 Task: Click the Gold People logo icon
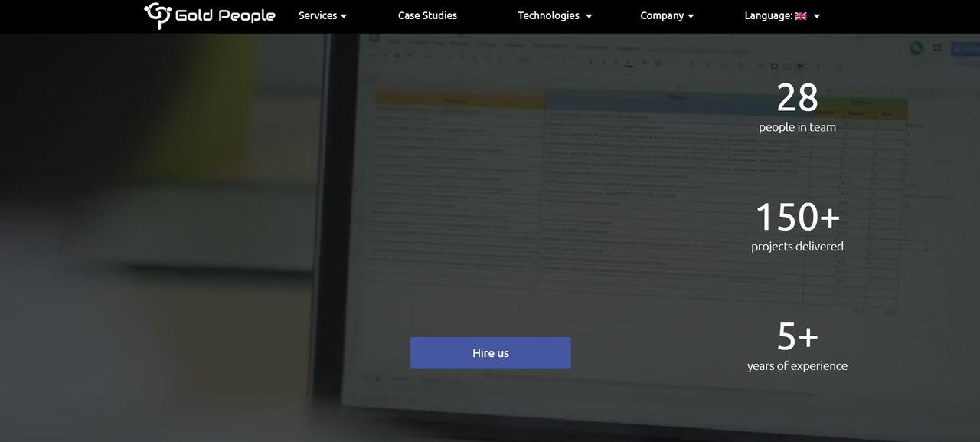[157, 15]
